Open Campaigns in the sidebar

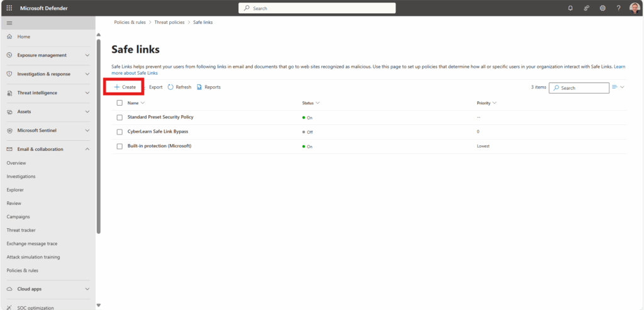pos(18,217)
